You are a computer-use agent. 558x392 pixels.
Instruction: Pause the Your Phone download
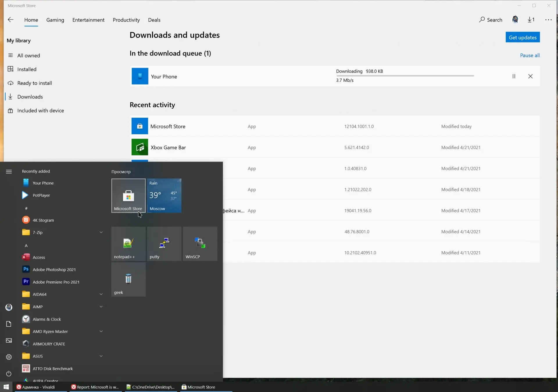pyautogui.click(x=514, y=76)
